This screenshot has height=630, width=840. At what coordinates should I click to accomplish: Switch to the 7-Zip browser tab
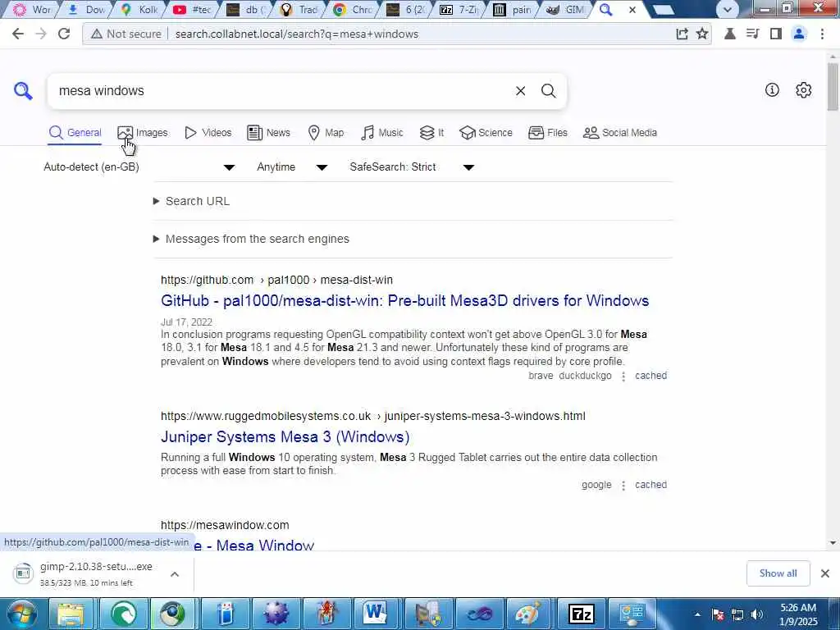pyautogui.click(x=459, y=9)
